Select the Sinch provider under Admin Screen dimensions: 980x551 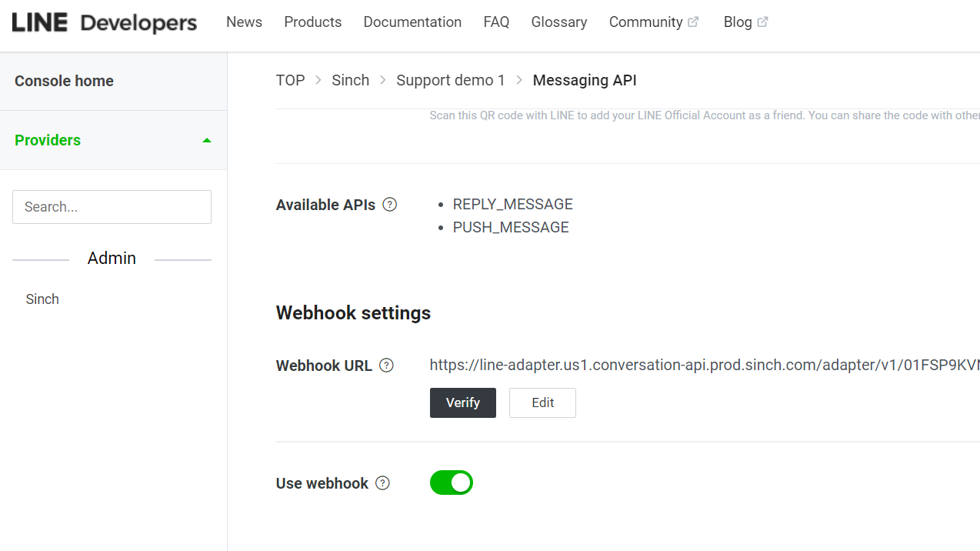(x=42, y=299)
